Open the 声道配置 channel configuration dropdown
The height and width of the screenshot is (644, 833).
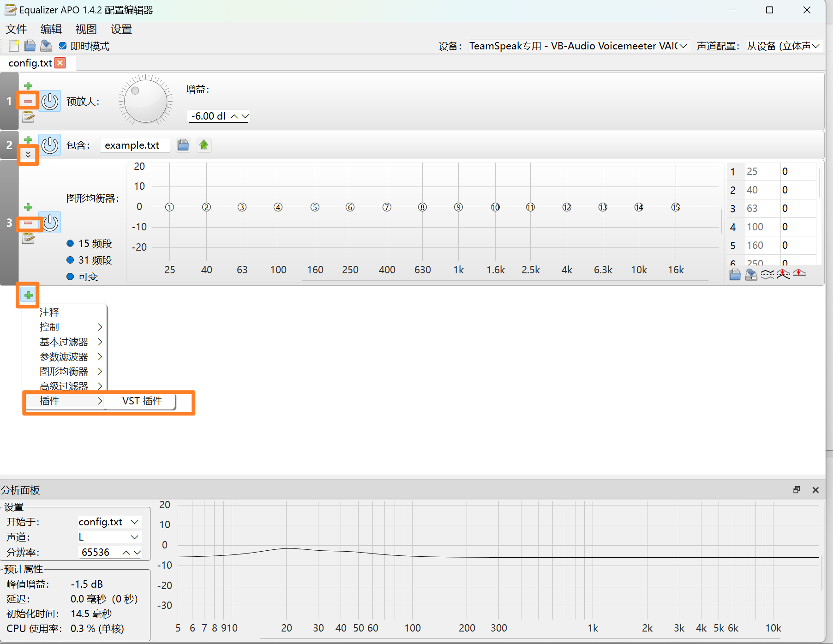(815, 46)
